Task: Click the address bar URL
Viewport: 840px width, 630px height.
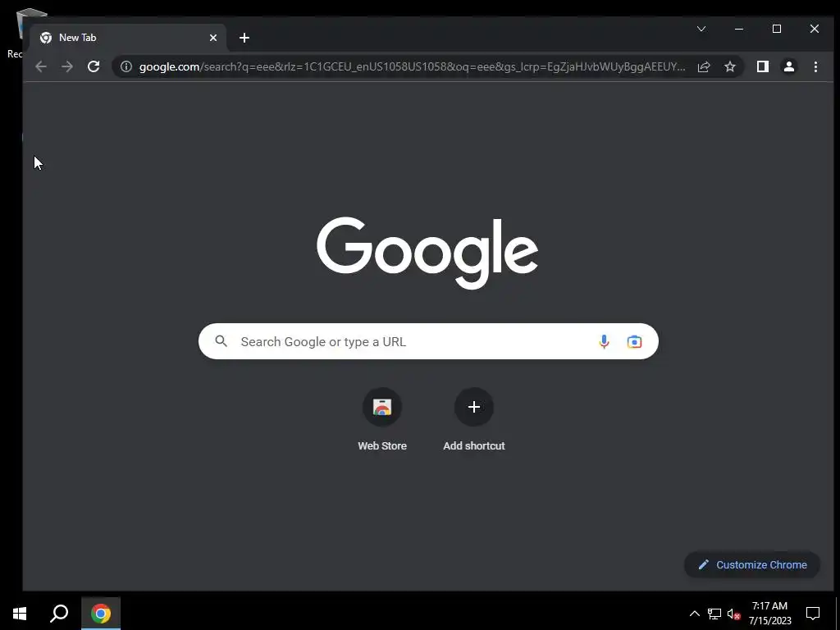Action: [x=412, y=66]
